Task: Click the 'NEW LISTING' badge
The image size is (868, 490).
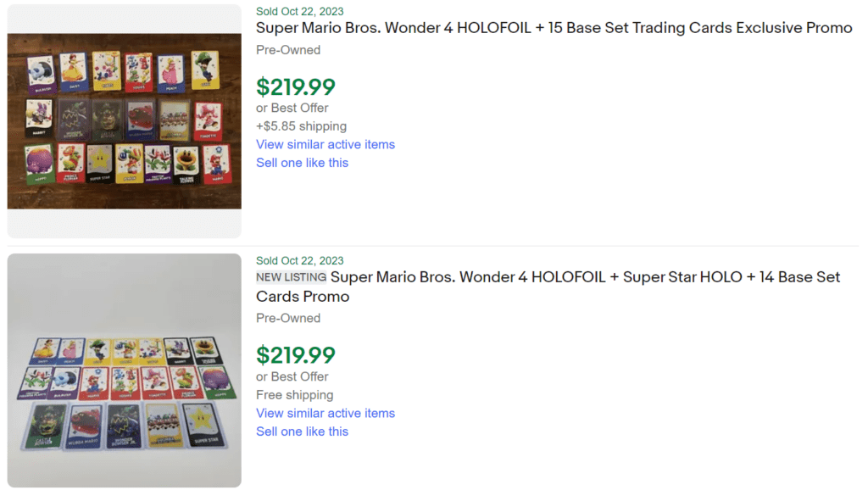Action: point(290,277)
